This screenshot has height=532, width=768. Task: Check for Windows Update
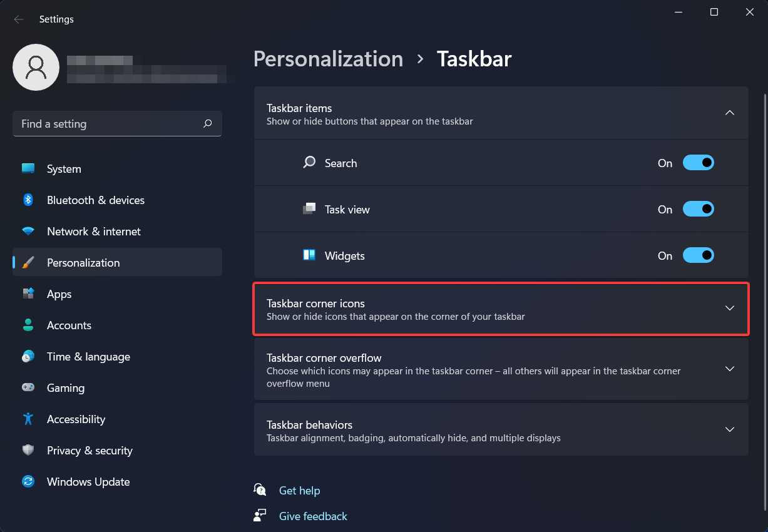[x=88, y=481]
